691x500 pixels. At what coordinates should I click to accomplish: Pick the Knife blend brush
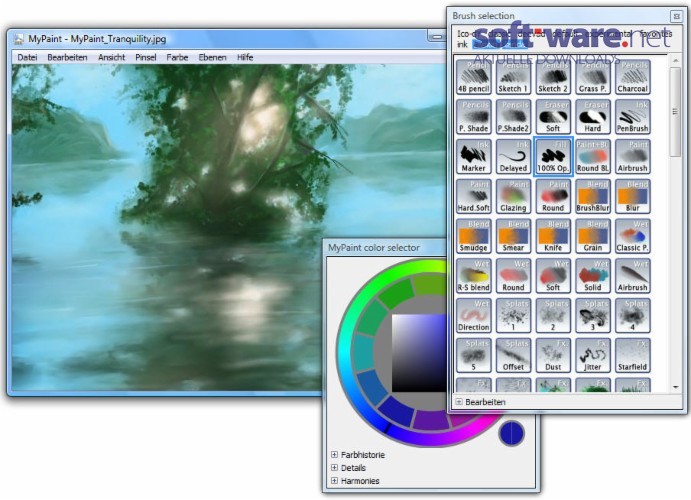553,236
